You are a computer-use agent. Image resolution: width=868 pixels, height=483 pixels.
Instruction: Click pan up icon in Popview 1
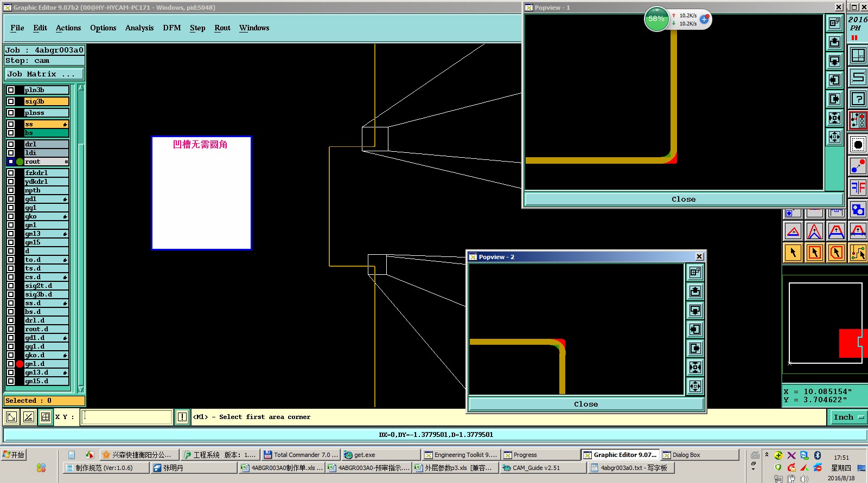tap(834, 42)
